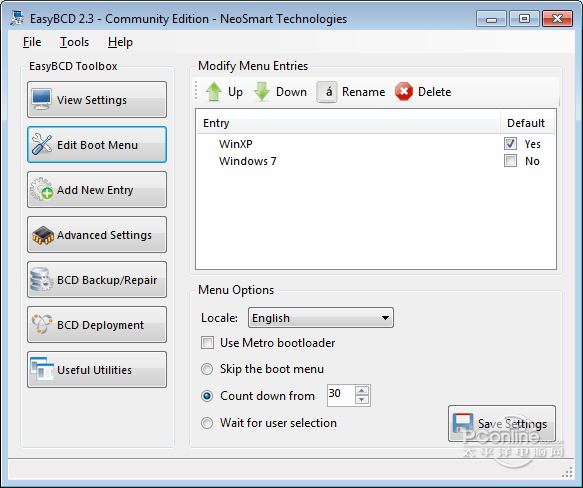Open Useful Utilities panel
Image resolution: width=583 pixels, height=488 pixels.
(x=97, y=369)
